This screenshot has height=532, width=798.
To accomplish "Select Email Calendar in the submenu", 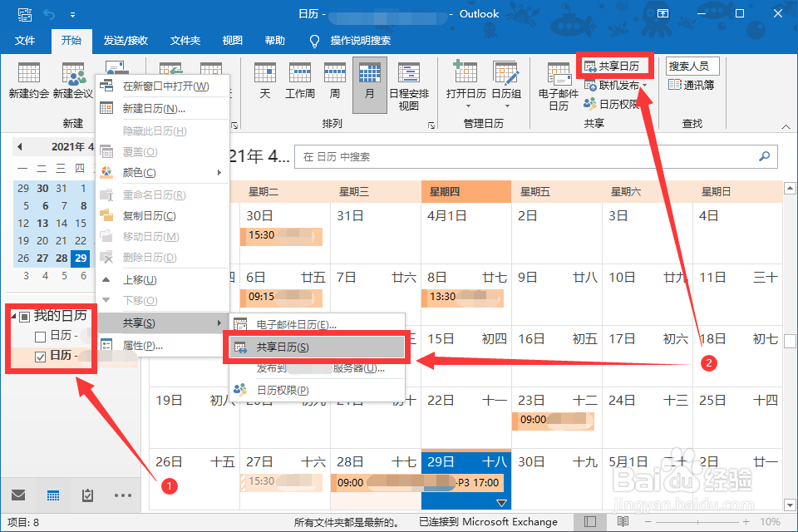I will [x=317, y=324].
